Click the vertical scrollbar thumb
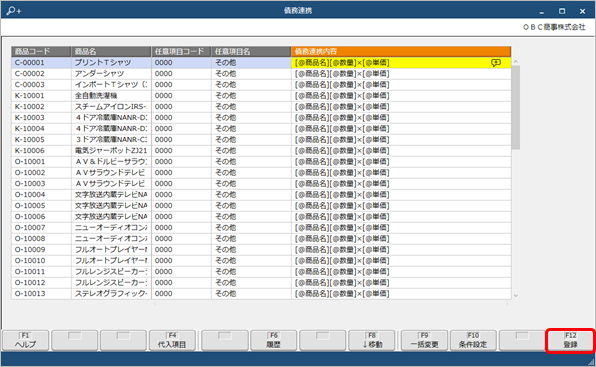Viewport: 596px width, 367px height. (x=515, y=108)
